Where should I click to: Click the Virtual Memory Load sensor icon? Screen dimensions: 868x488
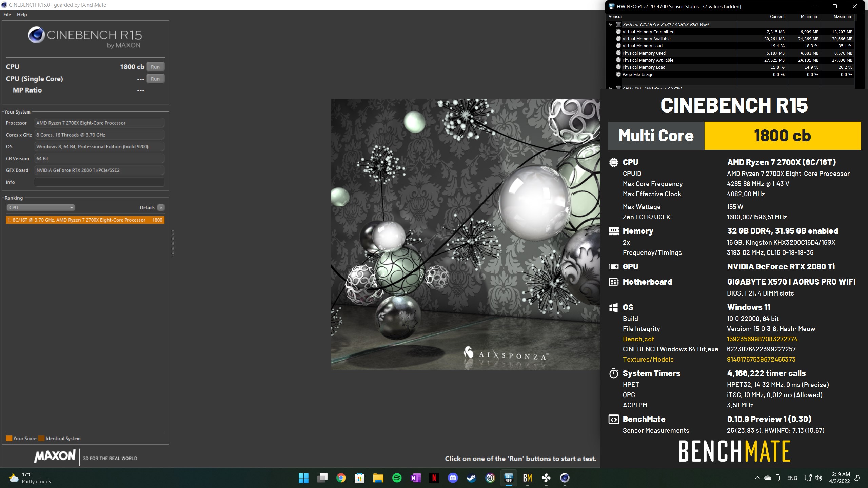pyautogui.click(x=618, y=46)
